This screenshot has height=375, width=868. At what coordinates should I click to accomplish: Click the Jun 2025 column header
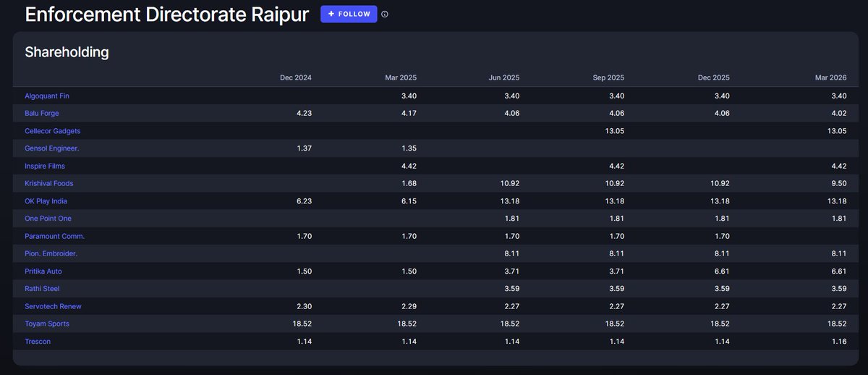[x=503, y=77]
